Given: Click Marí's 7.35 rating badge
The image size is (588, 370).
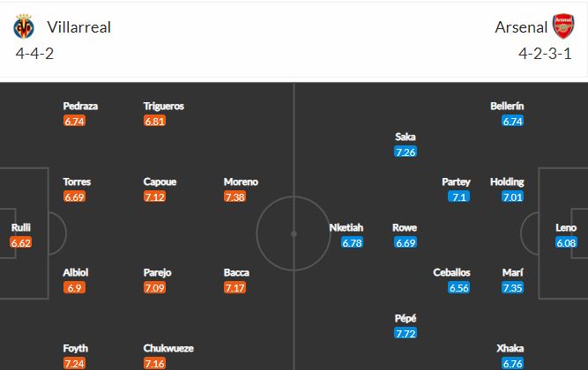Looking at the screenshot, I should click(512, 288).
